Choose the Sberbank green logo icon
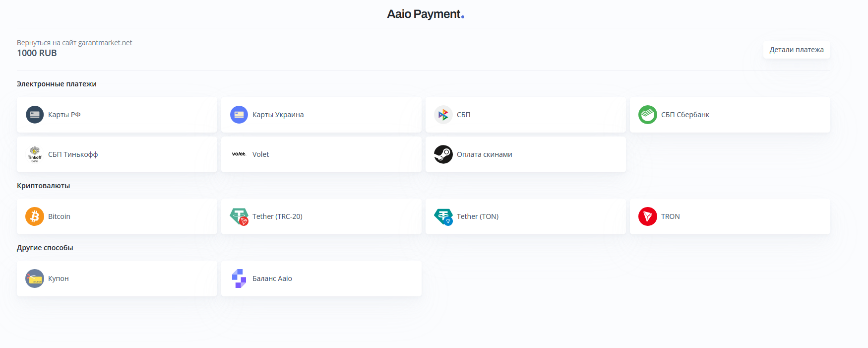Viewport: 868px width, 348px height. point(648,115)
